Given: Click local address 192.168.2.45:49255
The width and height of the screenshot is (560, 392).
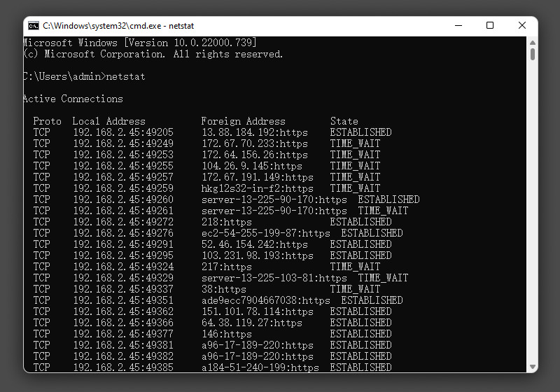Looking at the screenshot, I should pos(123,166).
